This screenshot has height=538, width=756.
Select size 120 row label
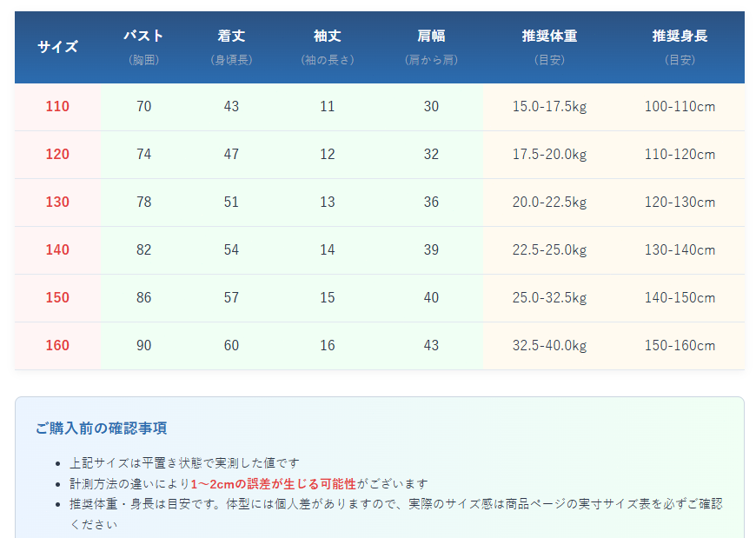57,154
